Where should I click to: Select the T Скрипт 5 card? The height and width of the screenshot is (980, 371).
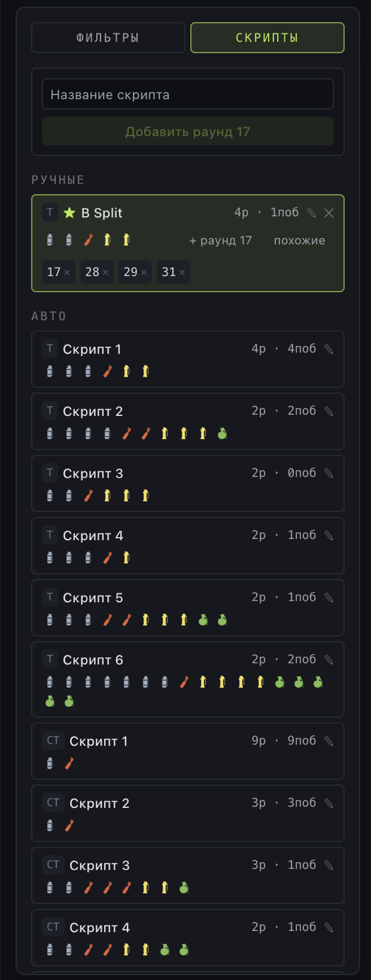pos(188,608)
